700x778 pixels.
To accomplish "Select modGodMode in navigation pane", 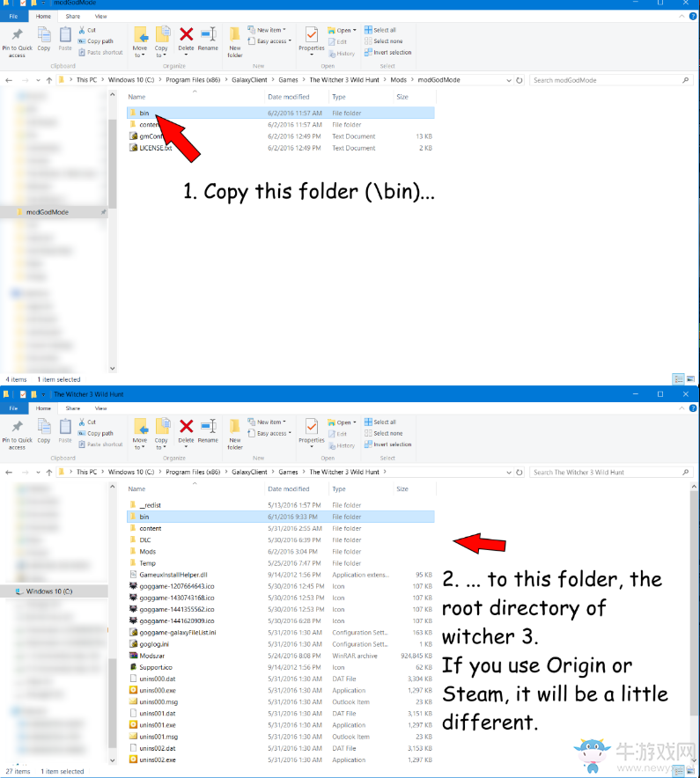I will coord(54,212).
